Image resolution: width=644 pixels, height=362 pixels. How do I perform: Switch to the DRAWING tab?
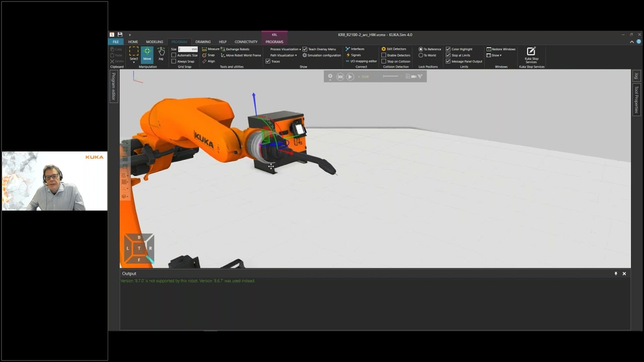coord(203,42)
